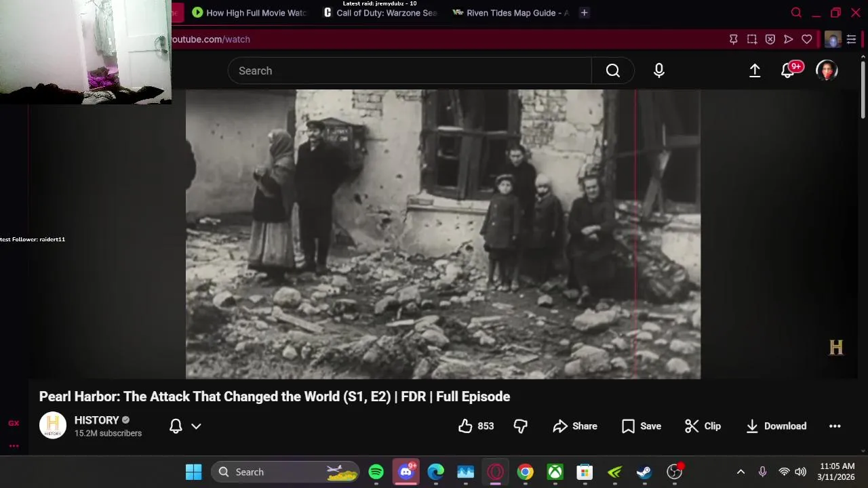
Task: Open Opera flow send icon
Action: (x=789, y=39)
